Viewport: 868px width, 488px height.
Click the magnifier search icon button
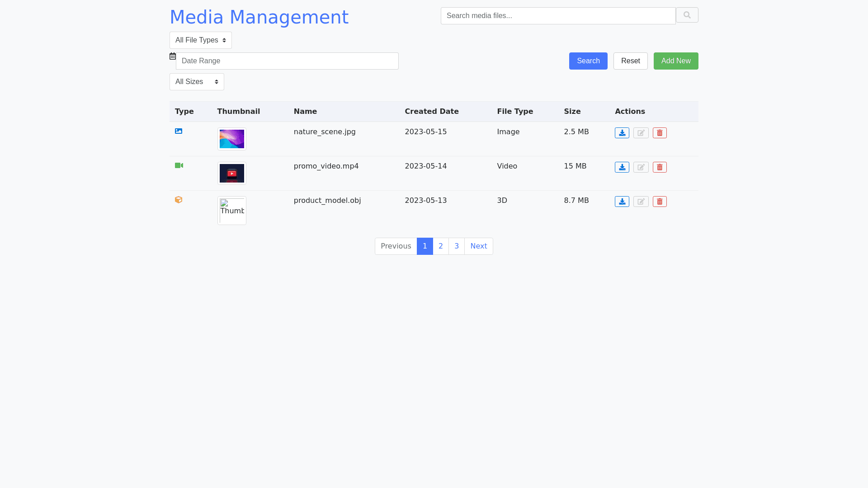pyautogui.click(x=687, y=15)
